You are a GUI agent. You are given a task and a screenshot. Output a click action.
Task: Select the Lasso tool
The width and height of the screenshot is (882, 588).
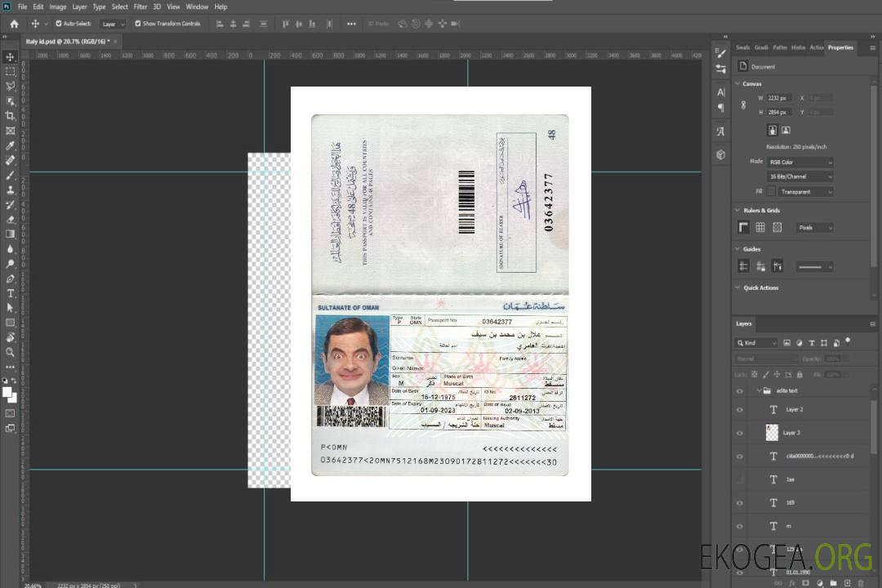pyautogui.click(x=10, y=86)
